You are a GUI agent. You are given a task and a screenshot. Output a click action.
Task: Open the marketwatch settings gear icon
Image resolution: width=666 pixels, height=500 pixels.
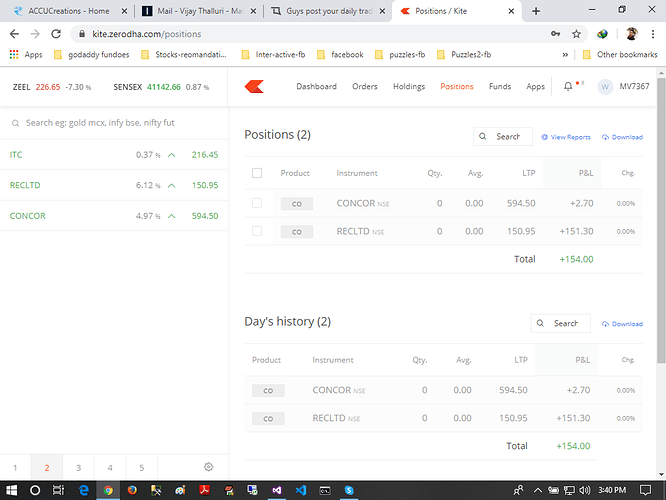208,467
